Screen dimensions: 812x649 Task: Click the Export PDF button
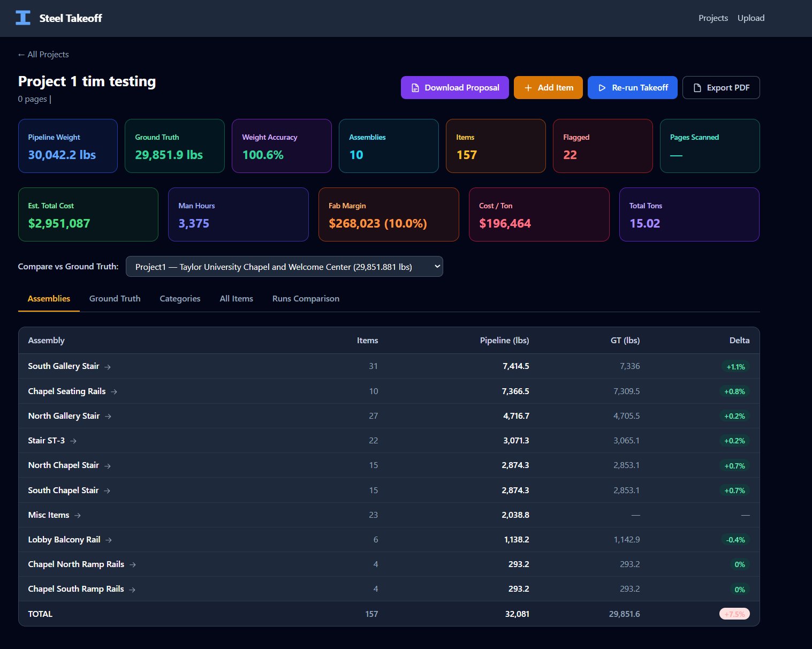(x=720, y=88)
